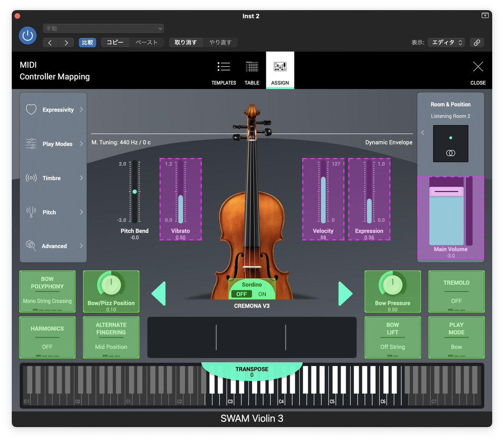Click the Timbre waves icon

click(x=31, y=178)
